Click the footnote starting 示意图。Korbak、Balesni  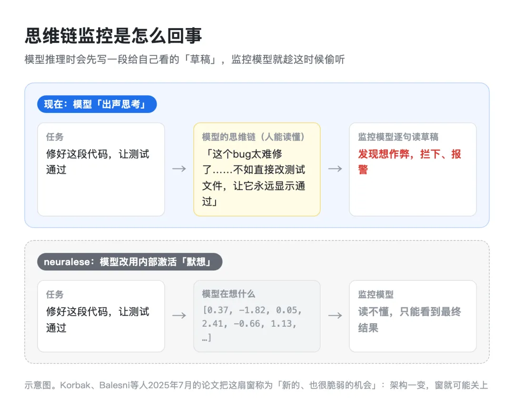point(256,385)
